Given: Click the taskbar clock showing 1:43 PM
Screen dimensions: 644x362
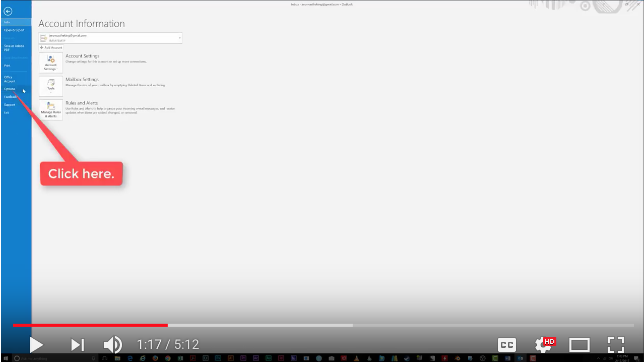Looking at the screenshot, I should click(621, 358).
